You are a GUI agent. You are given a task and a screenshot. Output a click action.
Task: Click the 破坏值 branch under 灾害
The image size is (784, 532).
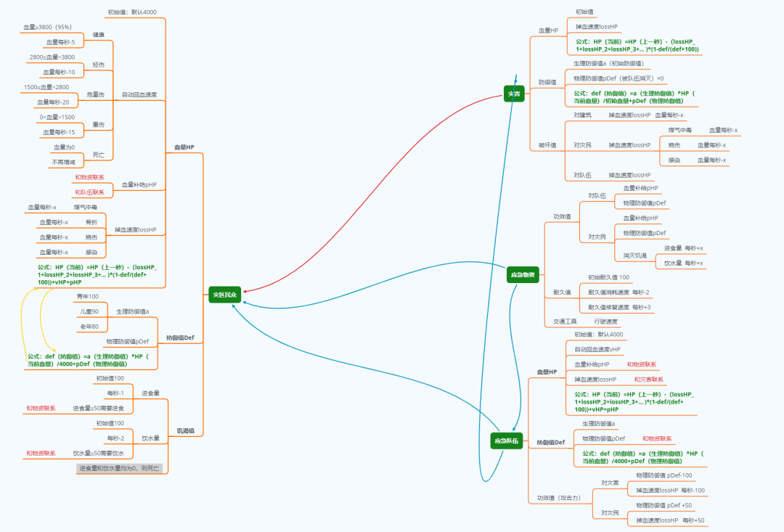547,144
